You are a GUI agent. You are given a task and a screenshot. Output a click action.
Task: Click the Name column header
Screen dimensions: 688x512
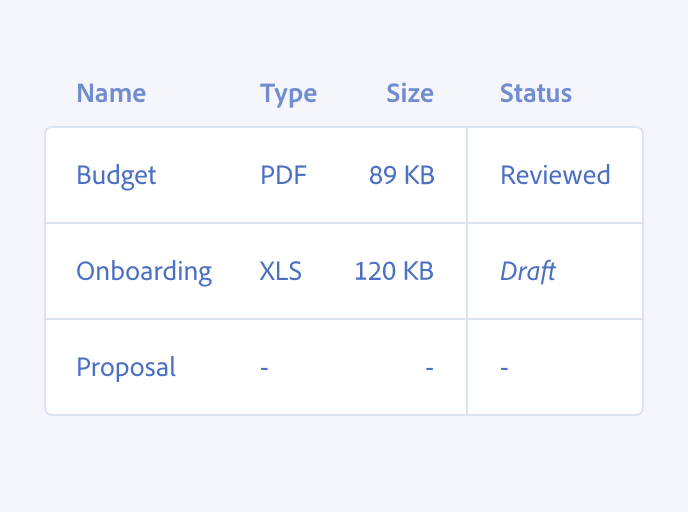[111, 94]
